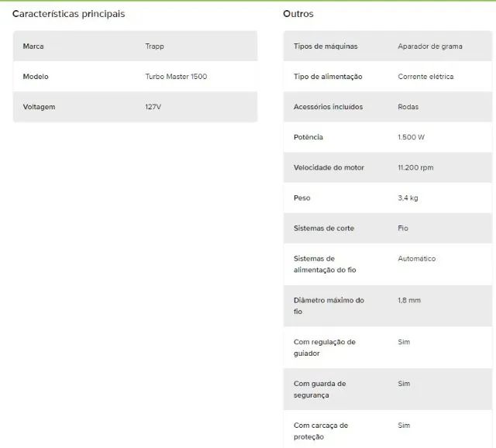Image resolution: width=496 pixels, height=448 pixels.
Task: Click the brand value "Trapp"
Action: click(x=154, y=47)
